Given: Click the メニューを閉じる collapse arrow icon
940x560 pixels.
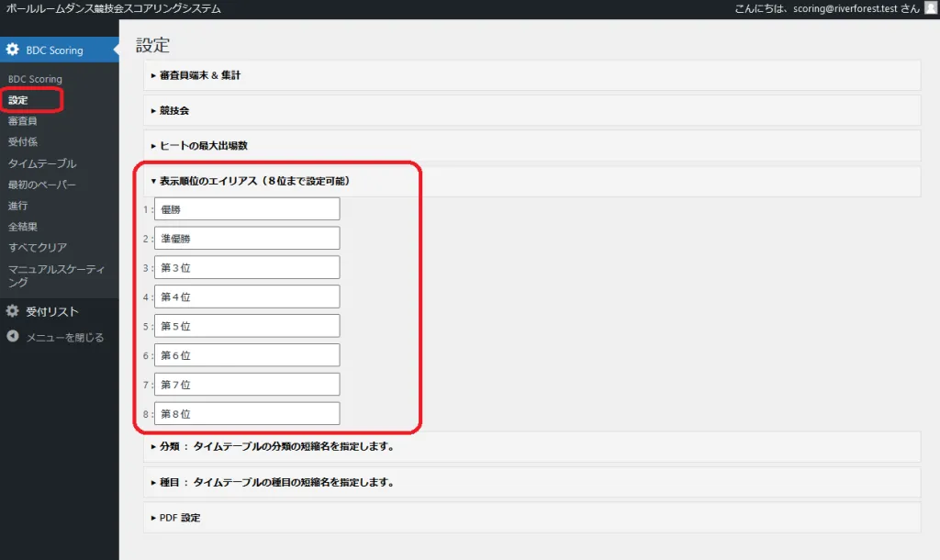Looking at the screenshot, I should coord(13,337).
